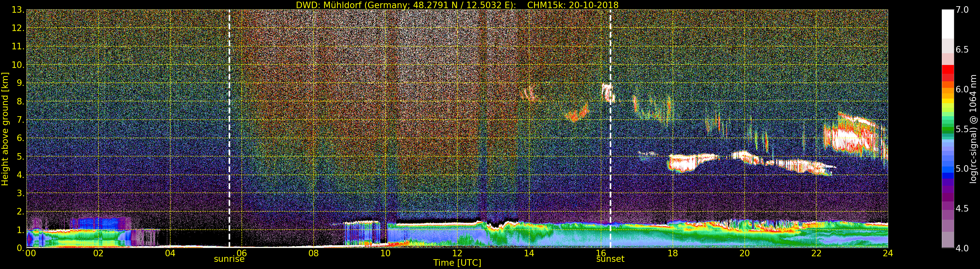Click the '2.' height axis tick label
The image size is (980, 269).
(20, 211)
